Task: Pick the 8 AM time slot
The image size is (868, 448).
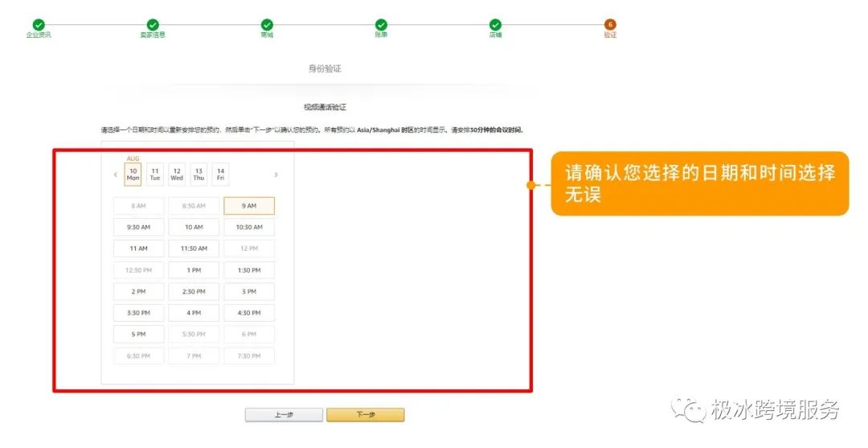Action: tap(138, 206)
